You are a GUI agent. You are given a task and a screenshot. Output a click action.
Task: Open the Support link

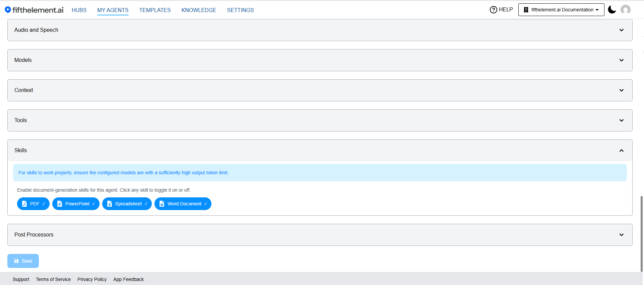pos(21,279)
